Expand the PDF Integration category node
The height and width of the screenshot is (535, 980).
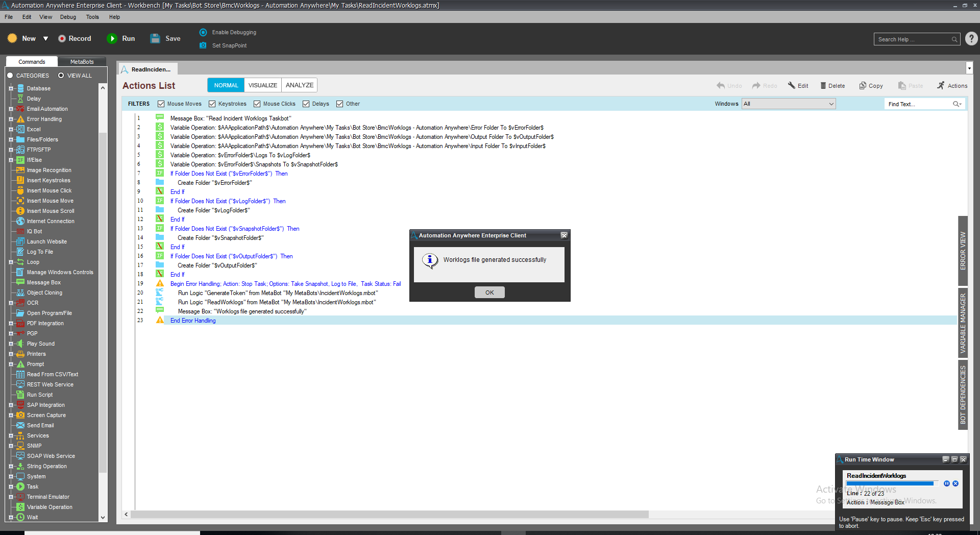point(11,323)
